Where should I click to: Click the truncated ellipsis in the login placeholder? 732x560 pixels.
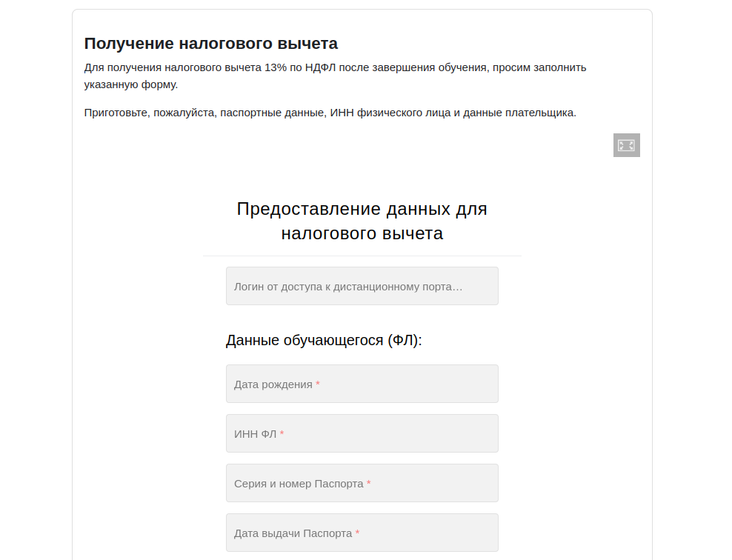(459, 287)
